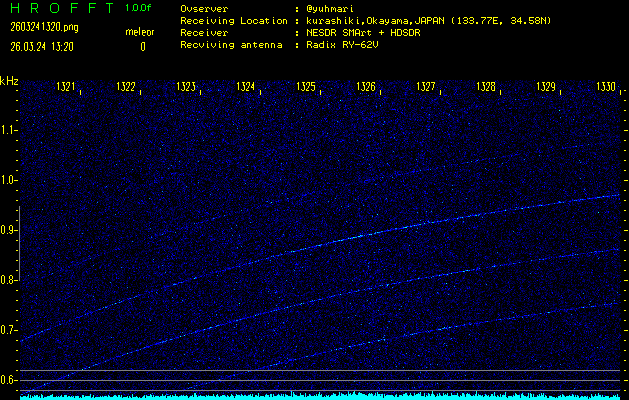The image size is (629, 400).
Task: Click the 1325 time marker
Action: click(x=307, y=88)
